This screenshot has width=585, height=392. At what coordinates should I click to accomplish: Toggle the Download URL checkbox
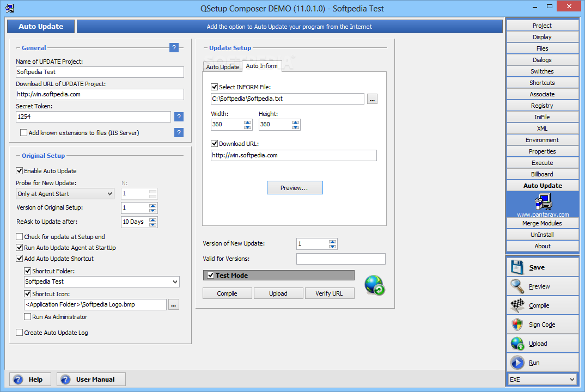click(214, 144)
